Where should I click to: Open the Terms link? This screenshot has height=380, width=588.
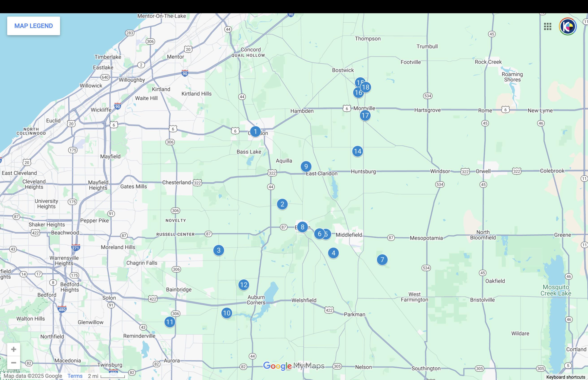(75, 376)
